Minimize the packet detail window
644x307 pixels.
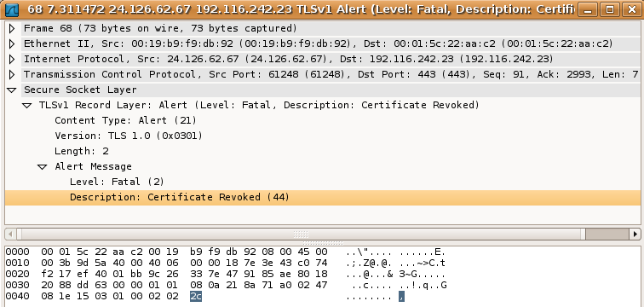(588, 9)
